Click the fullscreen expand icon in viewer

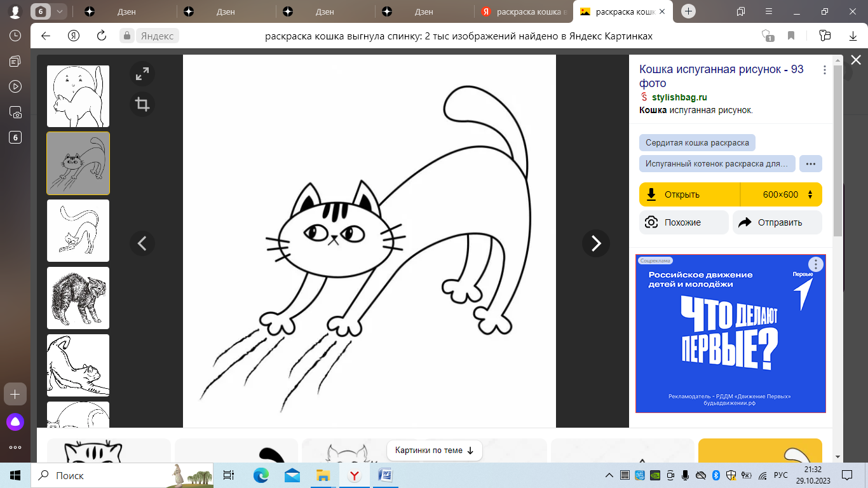pyautogui.click(x=142, y=74)
